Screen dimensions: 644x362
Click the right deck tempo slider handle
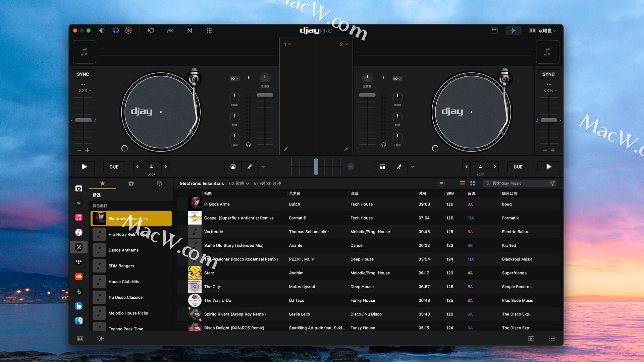(549, 120)
